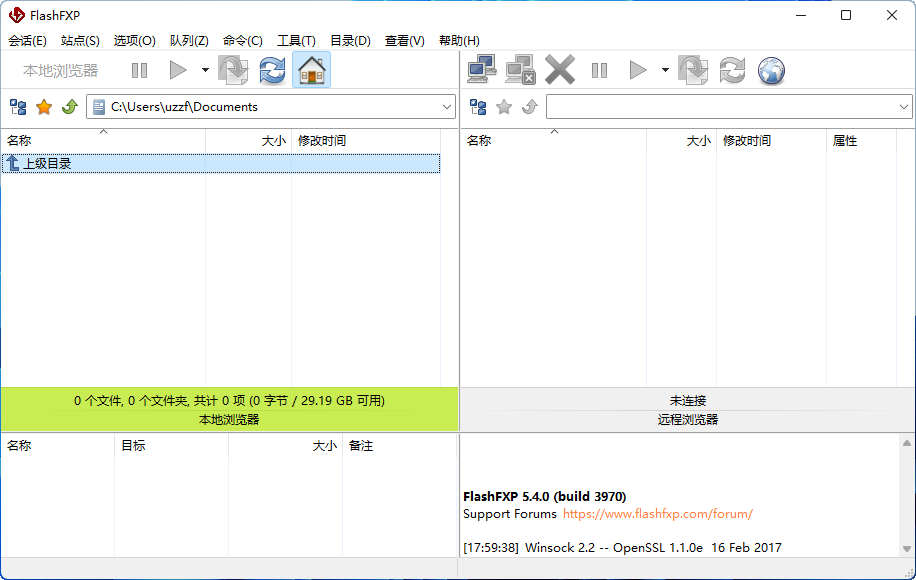
Task: Pause the transfer in the remote pane toolbar
Action: click(x=599, y=71)
